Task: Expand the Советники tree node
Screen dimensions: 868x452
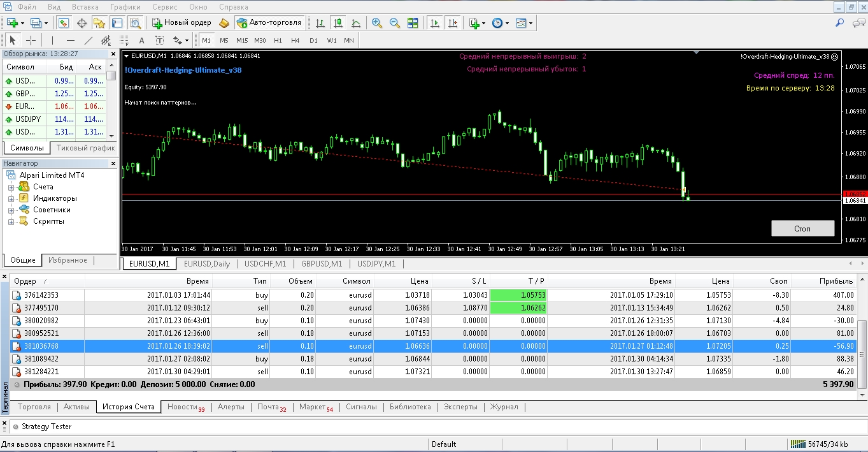Action: [11, 210]
